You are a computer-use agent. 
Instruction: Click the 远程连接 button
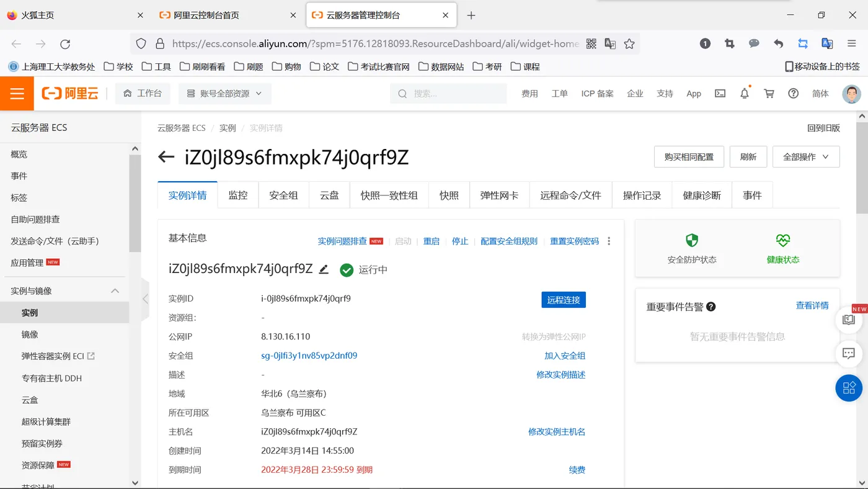coord(564,300)
